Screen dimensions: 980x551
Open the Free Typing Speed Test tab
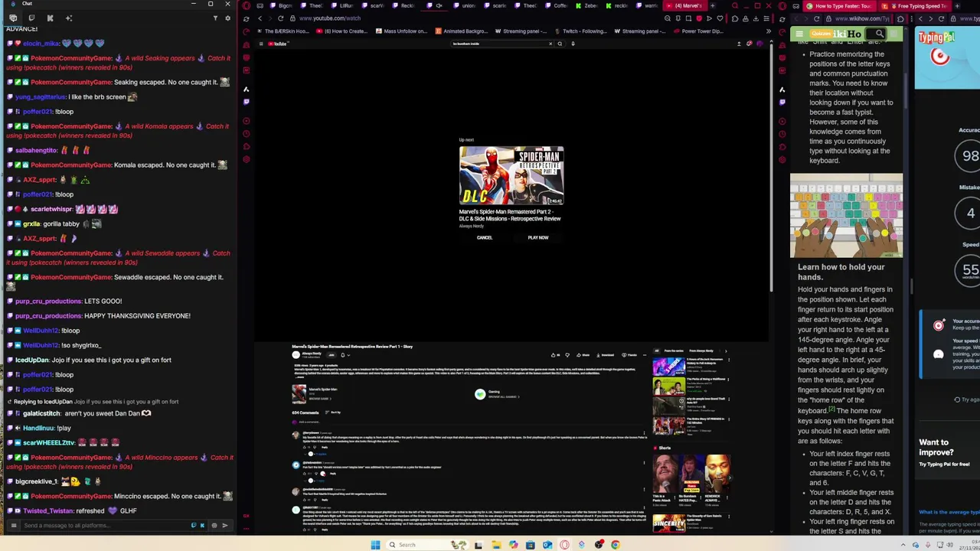click(x=913, y=6)
